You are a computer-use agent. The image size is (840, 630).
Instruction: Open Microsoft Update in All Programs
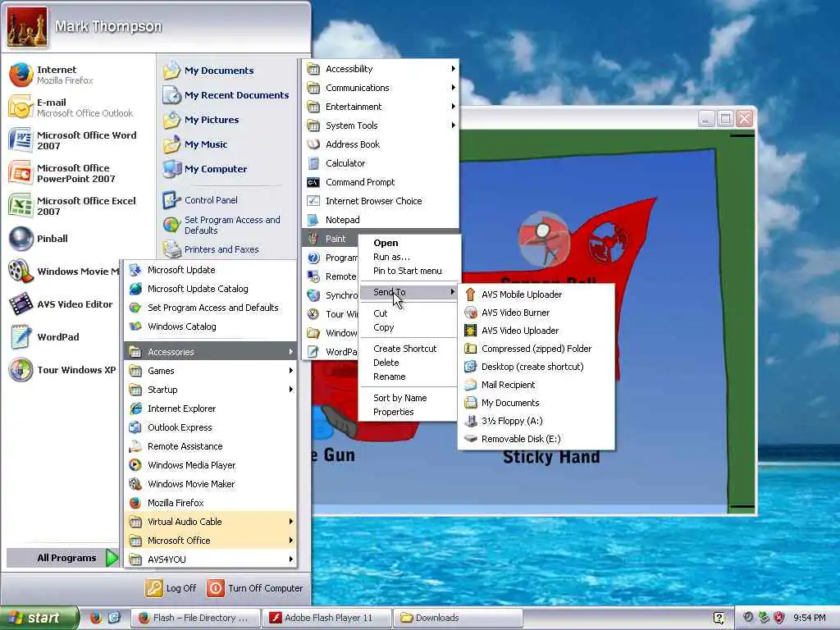(211, 269)
